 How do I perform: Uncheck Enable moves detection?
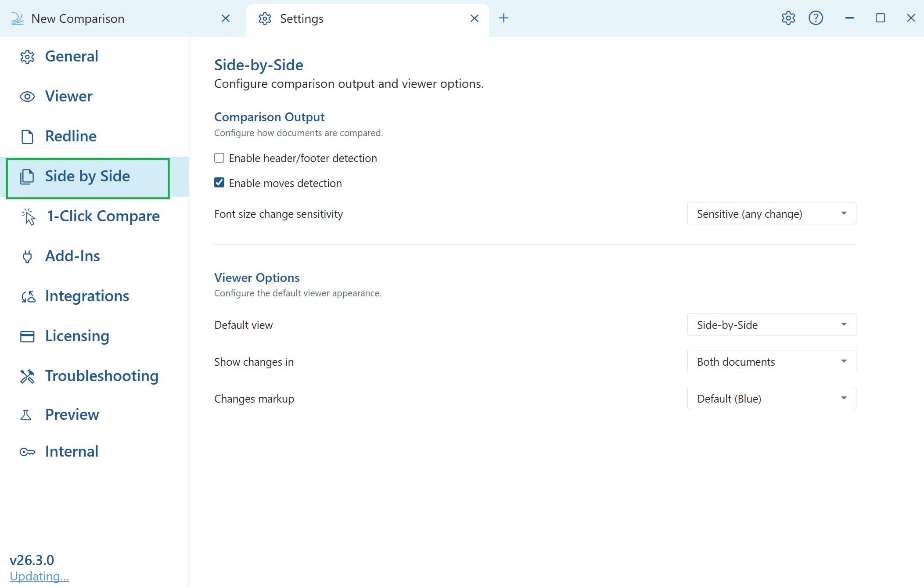coord(219,183)
